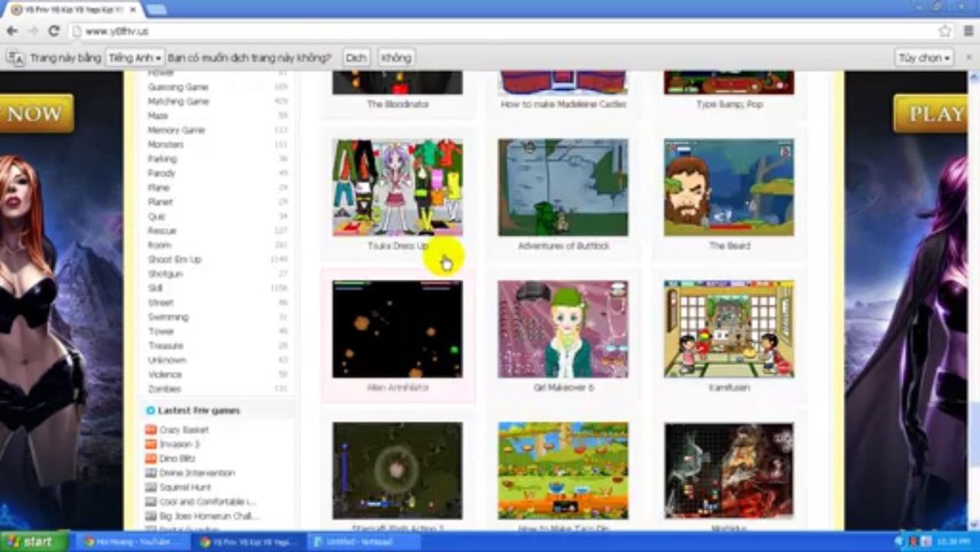
Task: Open the Memory Game category
Action: pyautogui.click(x=176, y=130)
